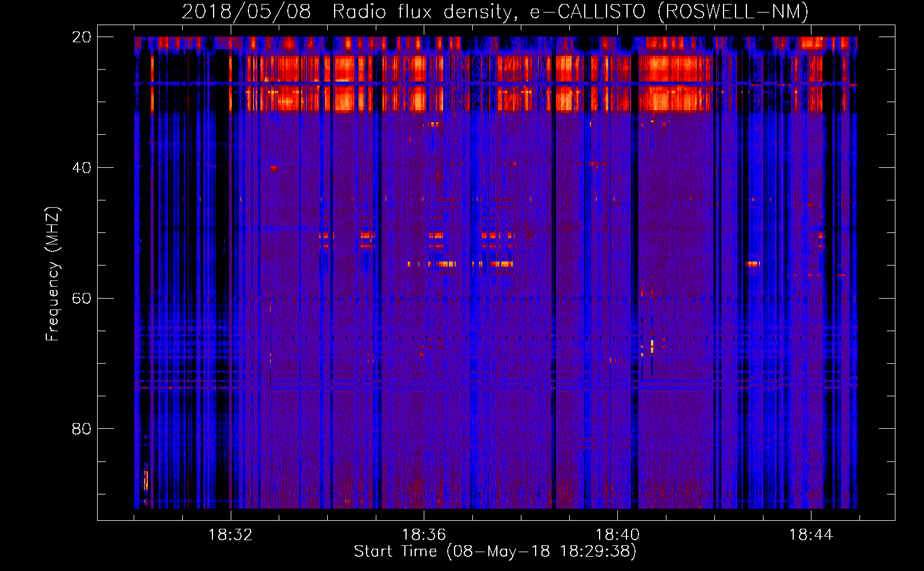The height and width of the screenshot is (571, 924).
Task: Click the "18:36" time tick label
Action: (424, 535)
